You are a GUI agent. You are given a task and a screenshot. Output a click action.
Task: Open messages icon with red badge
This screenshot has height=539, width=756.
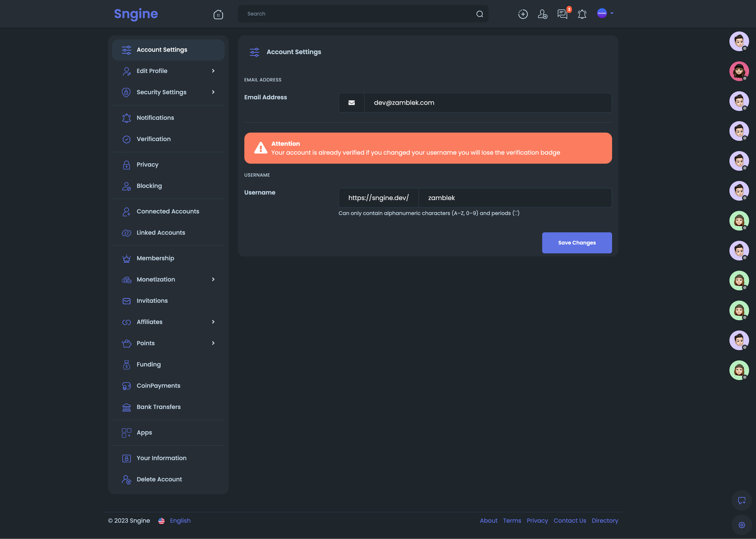pos(562,14)
